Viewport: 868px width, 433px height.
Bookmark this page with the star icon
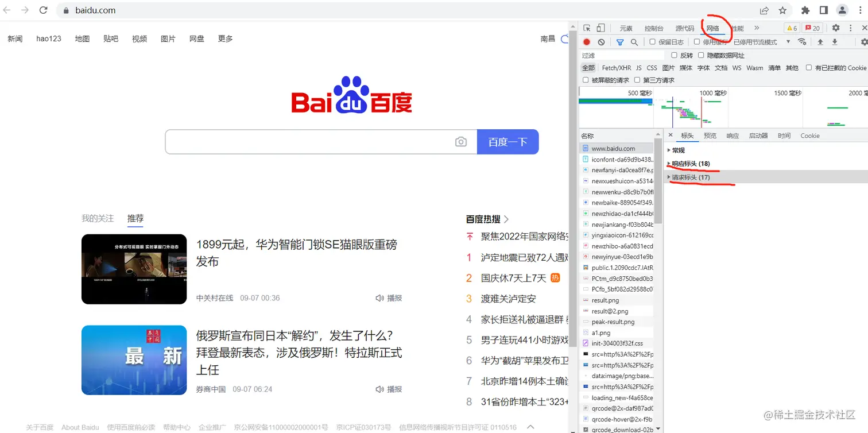click(782, 10)
